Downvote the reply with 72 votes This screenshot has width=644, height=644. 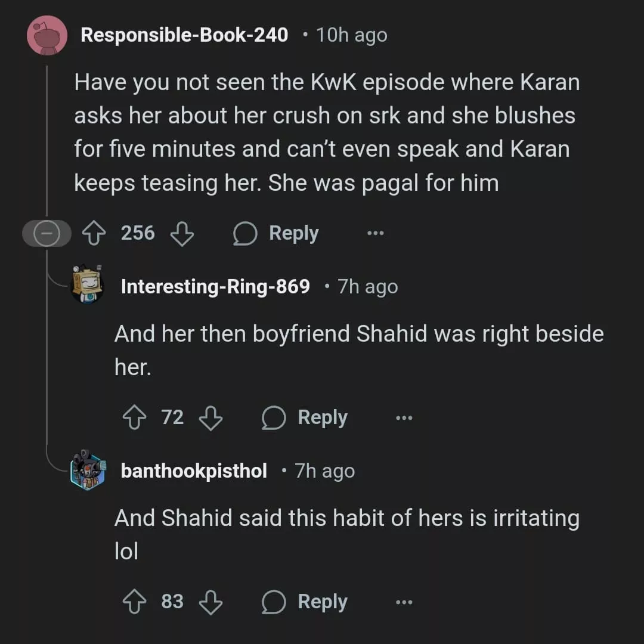(x=210, y=417)
